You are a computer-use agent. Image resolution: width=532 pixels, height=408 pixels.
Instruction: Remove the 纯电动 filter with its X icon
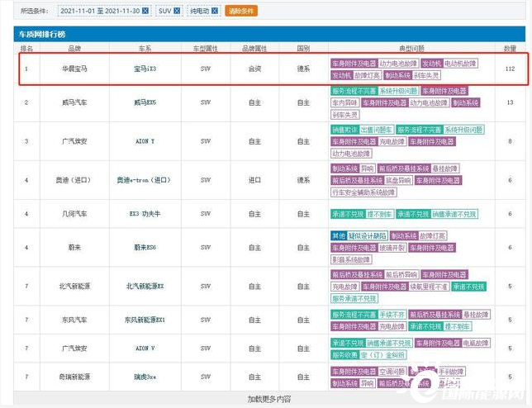pyautogui.click(x=215, y=11)
